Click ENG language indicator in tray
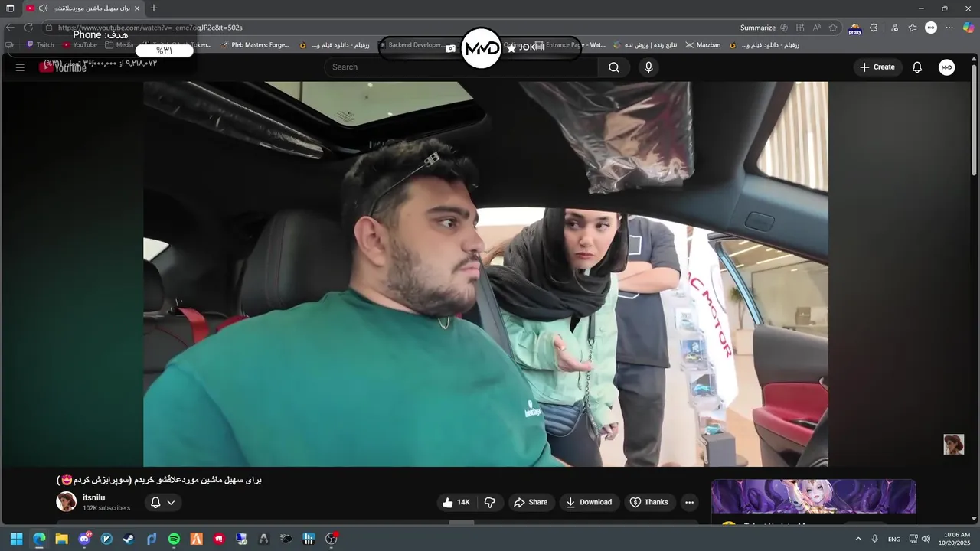This screenshot has width=980, height=551. (894, 539)
